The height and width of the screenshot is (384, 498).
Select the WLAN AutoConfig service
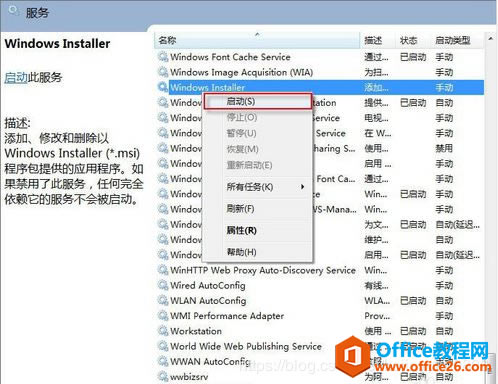[x=208, y=301]
